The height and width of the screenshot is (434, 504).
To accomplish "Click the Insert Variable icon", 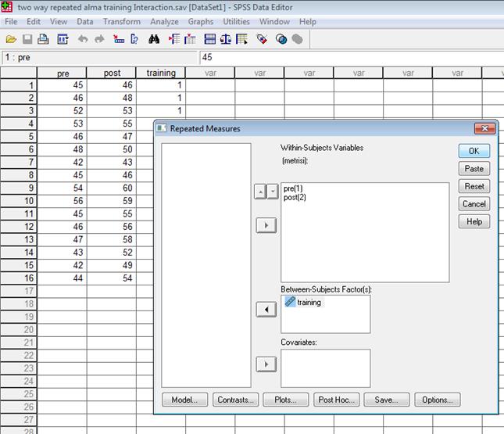I will [190, 39].
